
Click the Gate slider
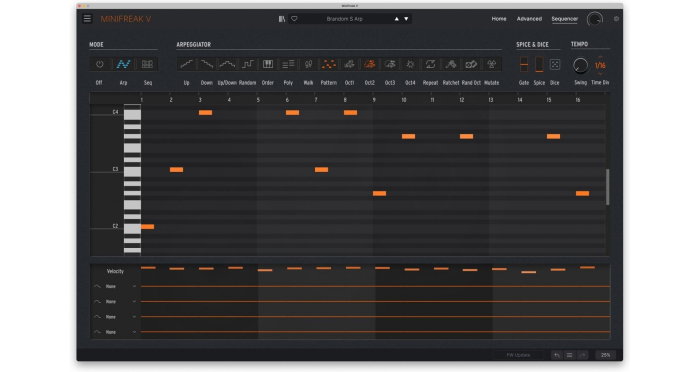[x=524, y=64]
